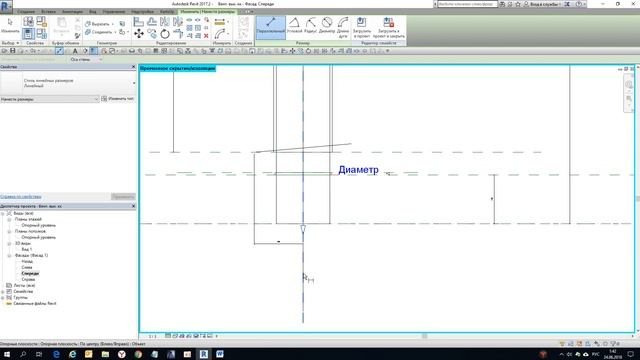Click the Apply button in Properties
The width and height of the screenshot is (640, 360).
123,197
